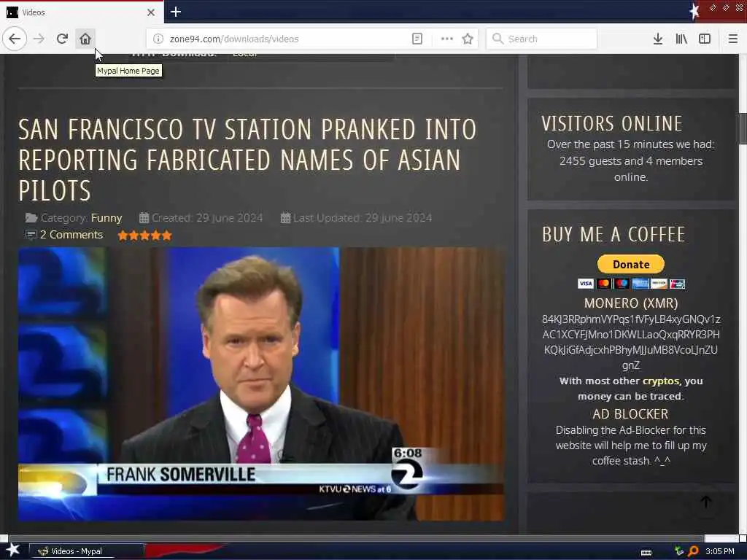Open the Start star button on taskbar

point(13,551)
